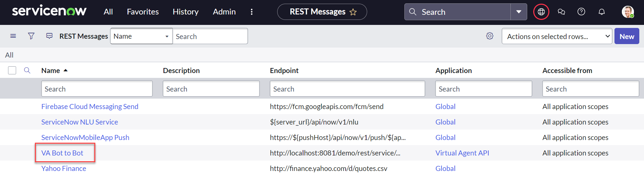Check the select-all rows checkbox

pyautogui.click(x=12, y=70)
